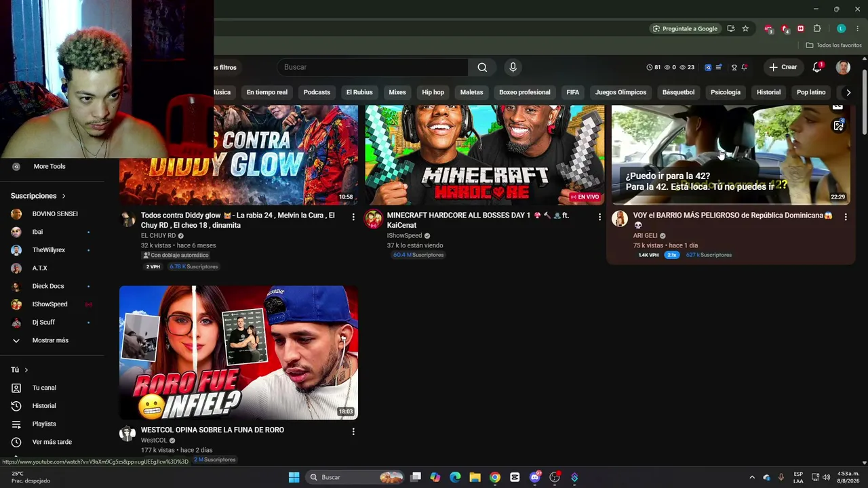Click the install app icon in address bar

[x=730, y=28]
